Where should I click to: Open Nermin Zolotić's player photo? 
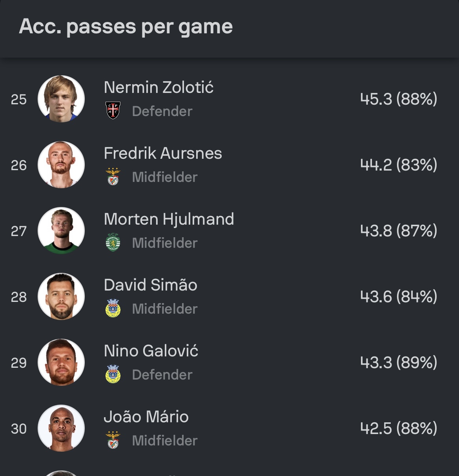(61, 99)
